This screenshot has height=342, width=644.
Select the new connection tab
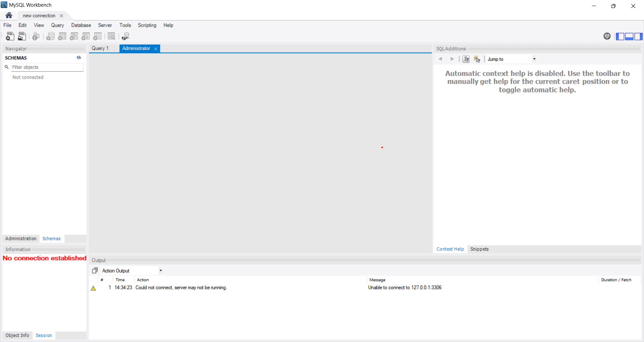[39, 16]
